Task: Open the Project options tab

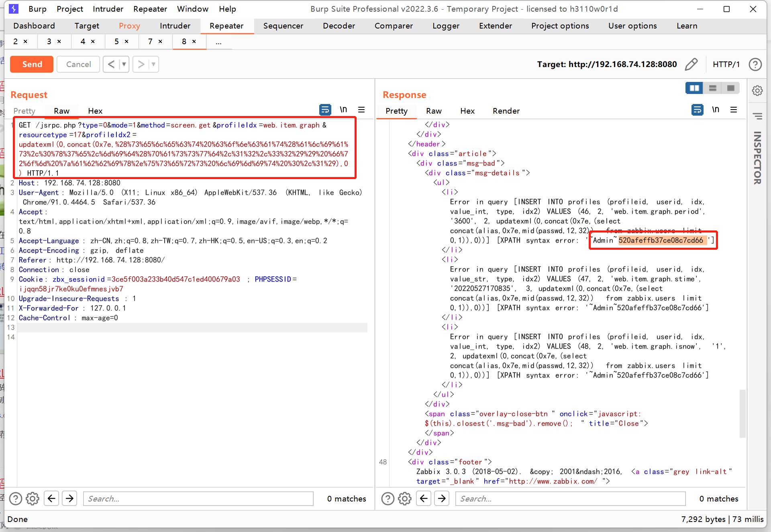Action: click(x=560, y=26)
